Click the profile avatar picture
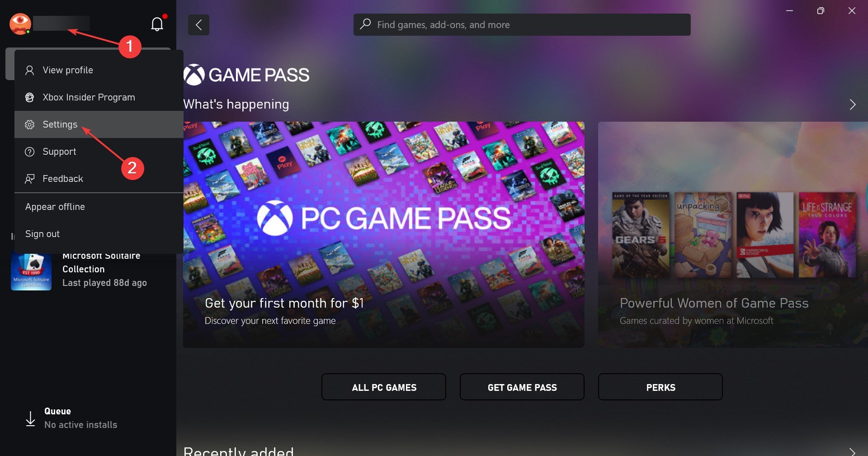The height and width of the screenshot is (456, 868). [x=20, y=24]
